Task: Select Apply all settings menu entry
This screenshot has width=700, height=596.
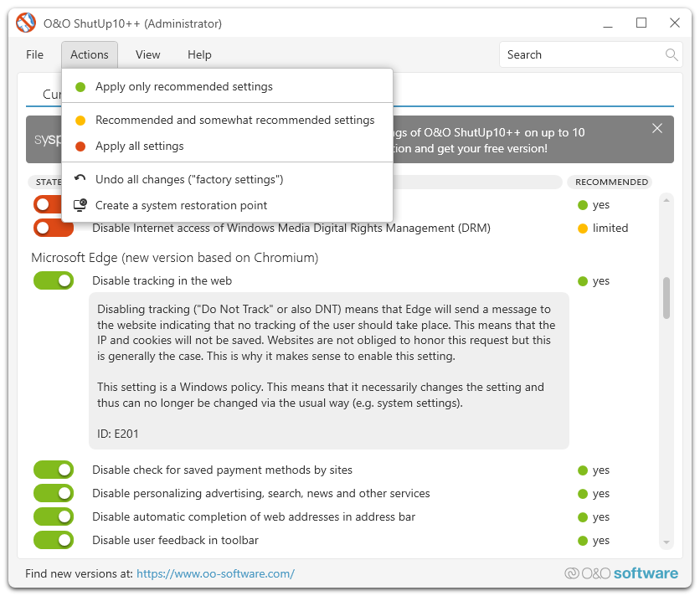Action: [139, 146]
